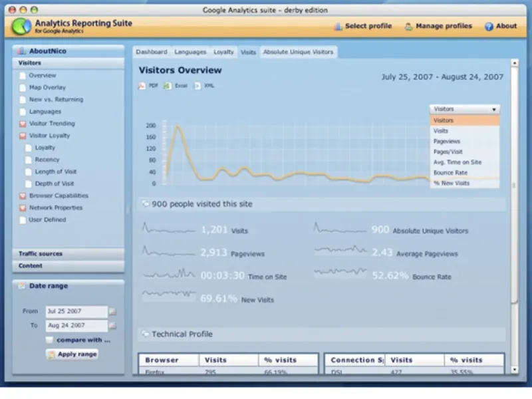Image resolution: width=532 pixels, height=399 pixels.
Task: Open the From date calendar picker icon
Action: (112, 311)
